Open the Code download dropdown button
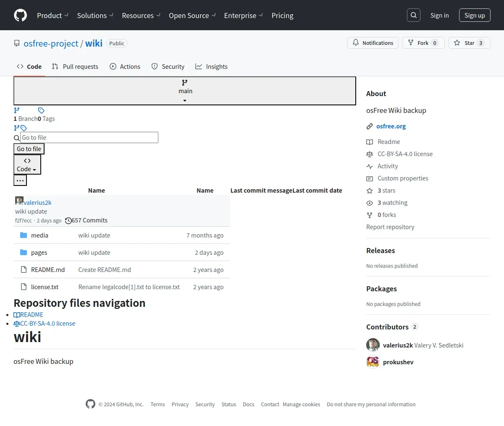 point(27,165)
